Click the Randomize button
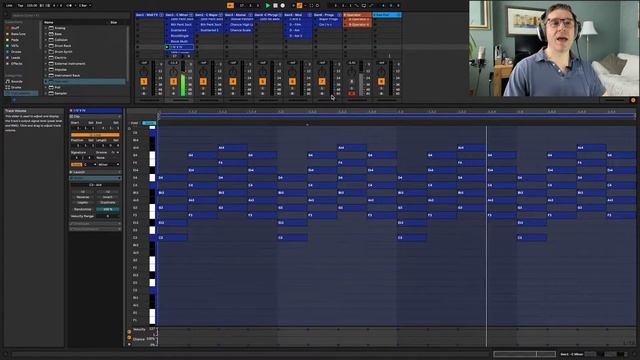The image size is (640, 360). pyautogui.click(x=83, y=209)
